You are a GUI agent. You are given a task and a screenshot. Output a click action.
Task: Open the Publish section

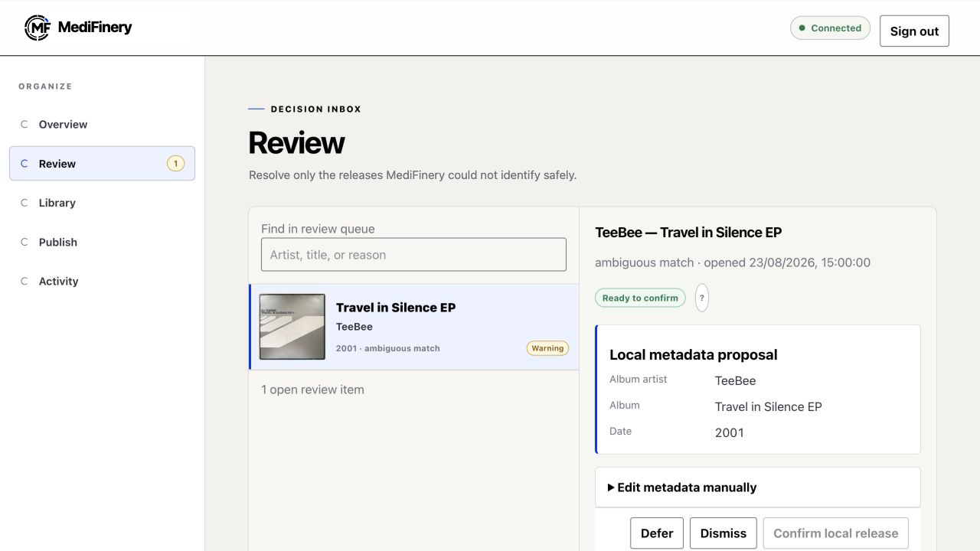click(102, 242)
